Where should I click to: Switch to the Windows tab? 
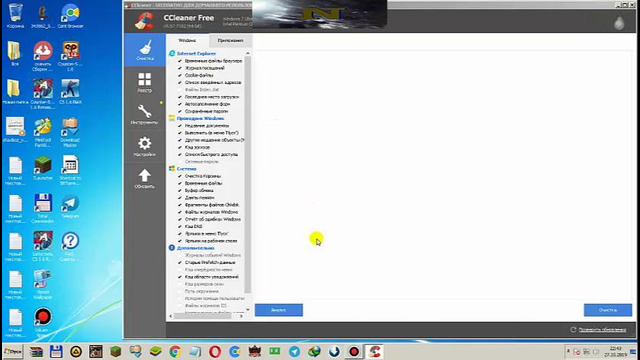click(x=187, y=40)
